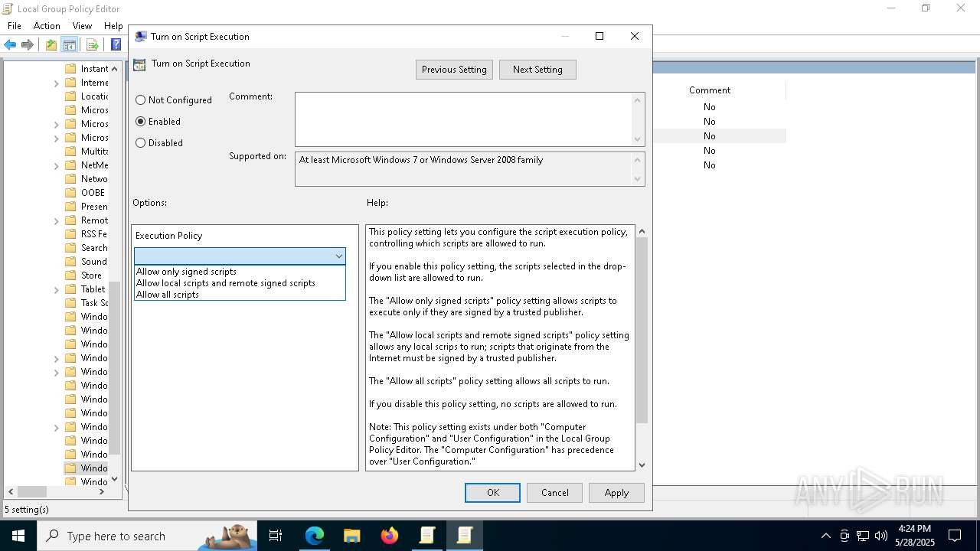Screen dimensions: 980x551
Task: Click the console tree horizontal scrollbar thumb
Action: (x=31, y=491)
